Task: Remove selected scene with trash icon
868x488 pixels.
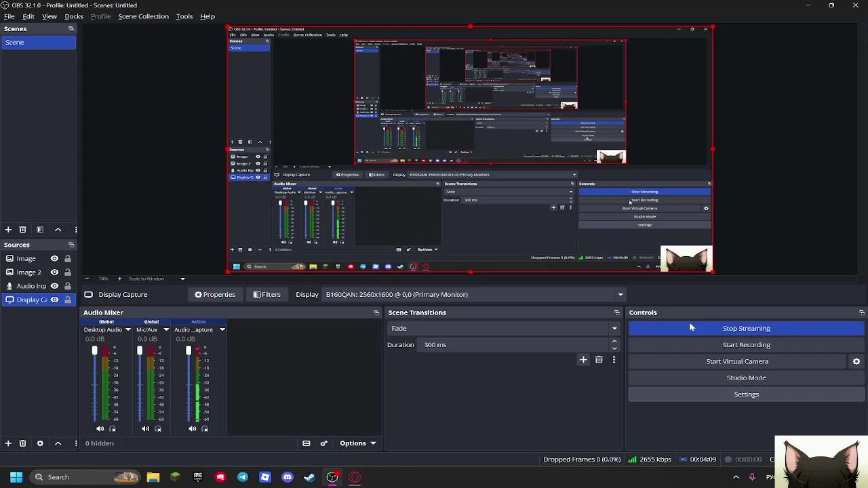Action: click(22, 230)
